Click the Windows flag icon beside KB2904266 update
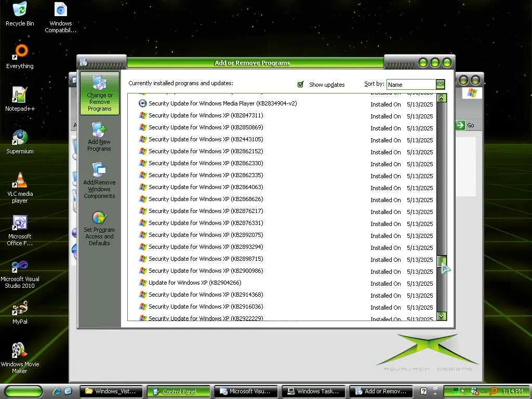This screenshot has height=399, width=532. (143, 283)
